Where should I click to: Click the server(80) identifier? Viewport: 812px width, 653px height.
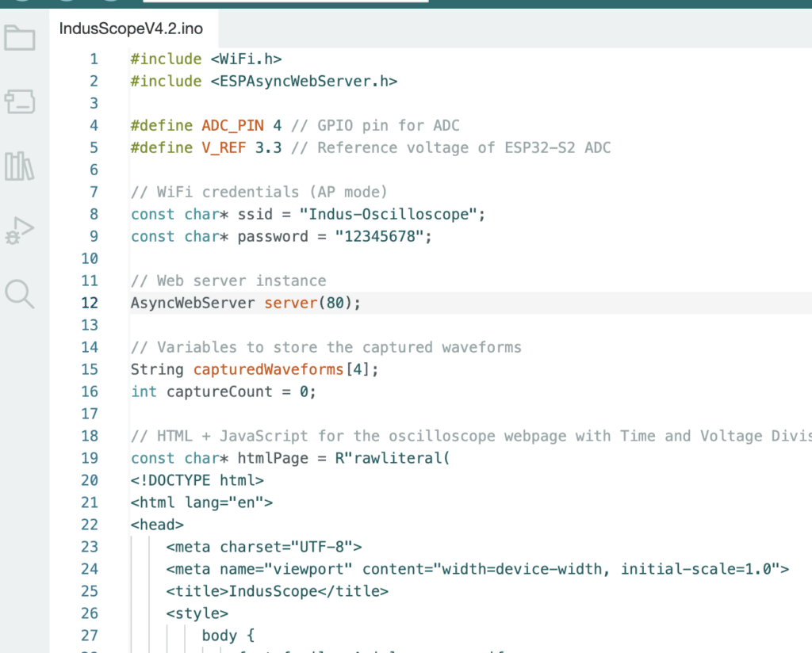click(x=290, y=303)
